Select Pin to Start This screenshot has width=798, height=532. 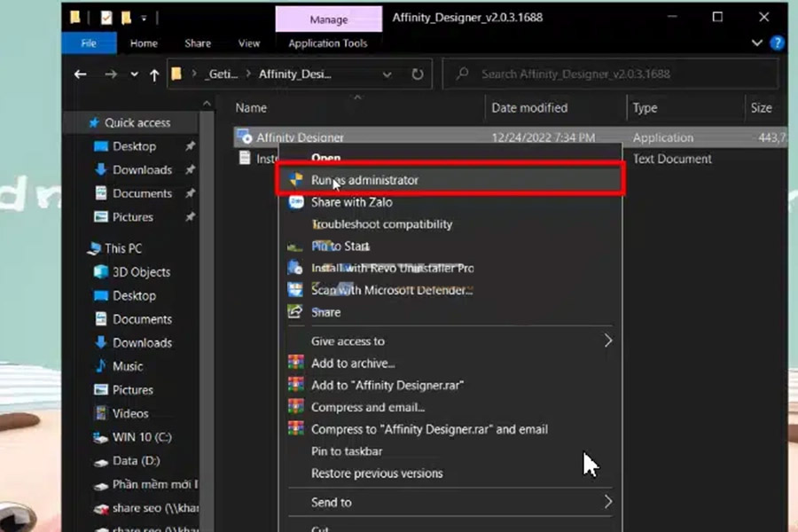click(x=340, y=246)
